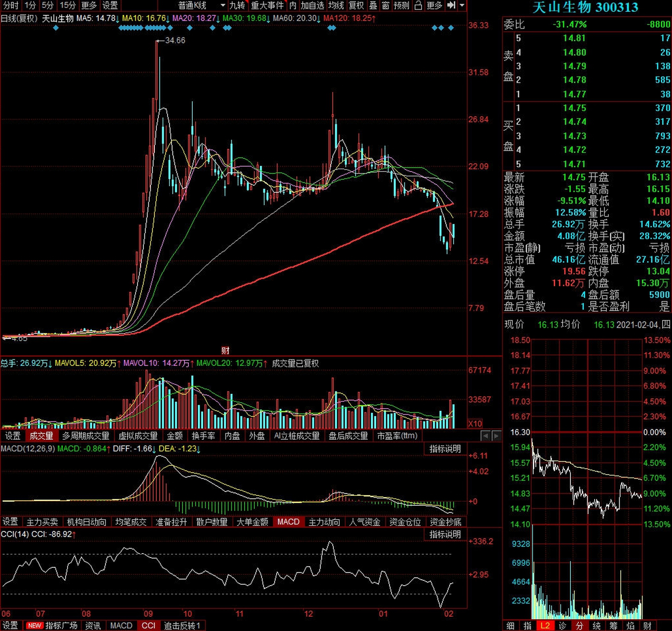The height and width of the screenshot is (631, 672).
Task: Open the small dropdown arrow at the toolbar's far right
Action: coord(462,5)
